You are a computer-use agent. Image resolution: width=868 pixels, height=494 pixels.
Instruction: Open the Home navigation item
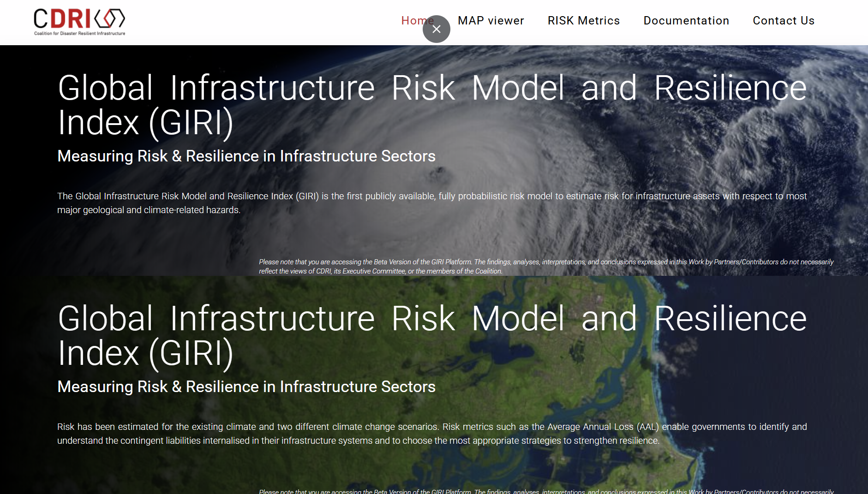417,20
